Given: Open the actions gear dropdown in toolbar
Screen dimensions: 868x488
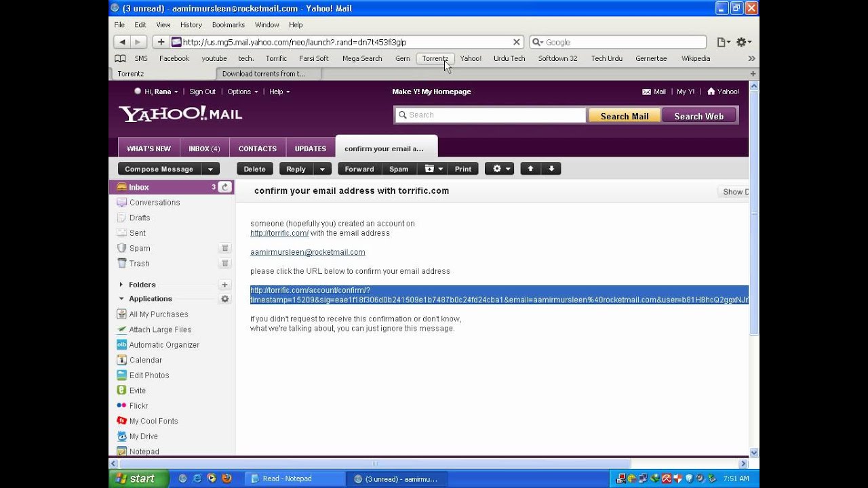Looking at the screenshot, I should coord(500,169).
